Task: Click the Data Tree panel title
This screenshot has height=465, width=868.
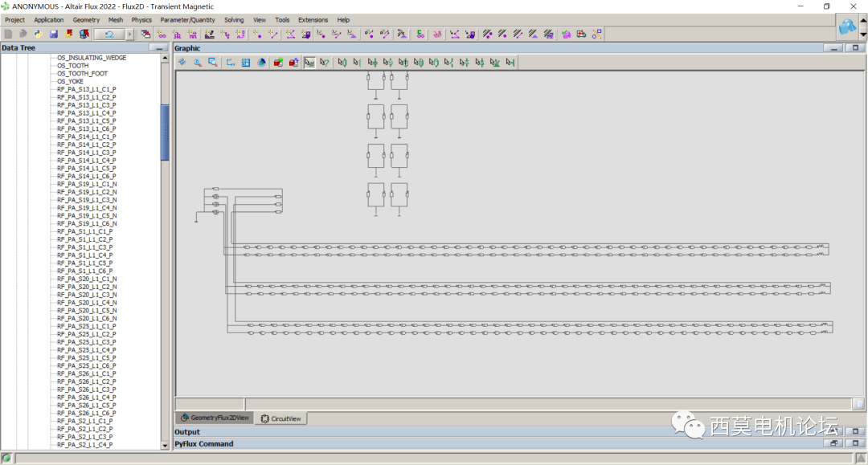Action: 18,48
